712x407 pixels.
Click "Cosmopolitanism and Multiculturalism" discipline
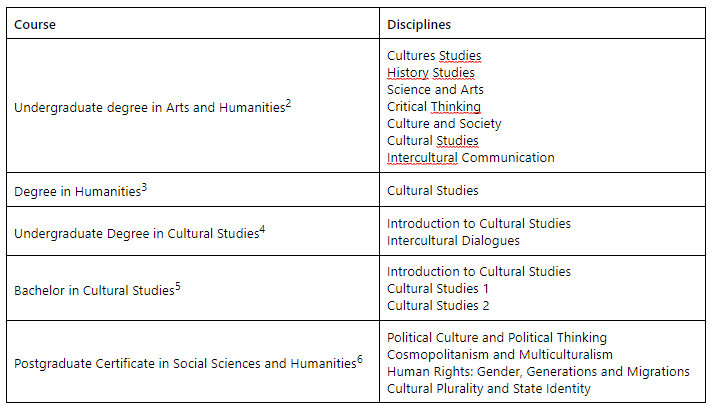[x=500, y=355]
